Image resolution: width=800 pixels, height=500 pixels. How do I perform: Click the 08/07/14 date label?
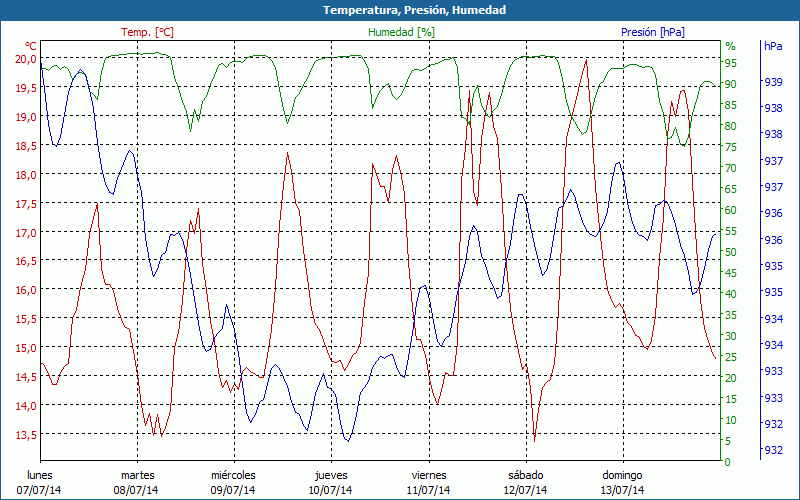point(137,490)
